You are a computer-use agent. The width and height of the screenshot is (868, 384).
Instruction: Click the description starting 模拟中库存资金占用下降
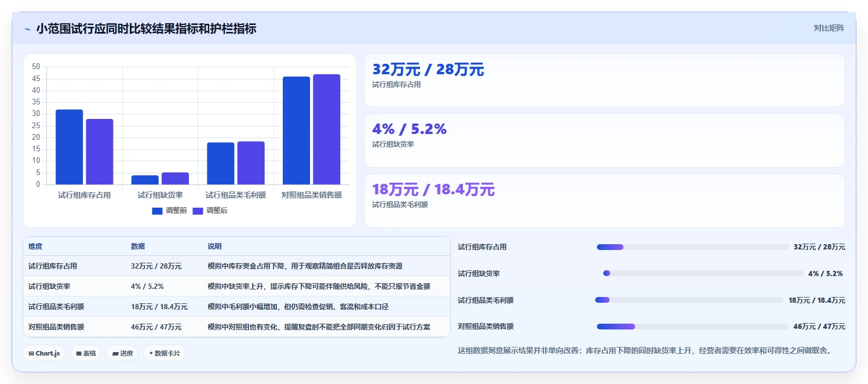(x=305, y=266)
